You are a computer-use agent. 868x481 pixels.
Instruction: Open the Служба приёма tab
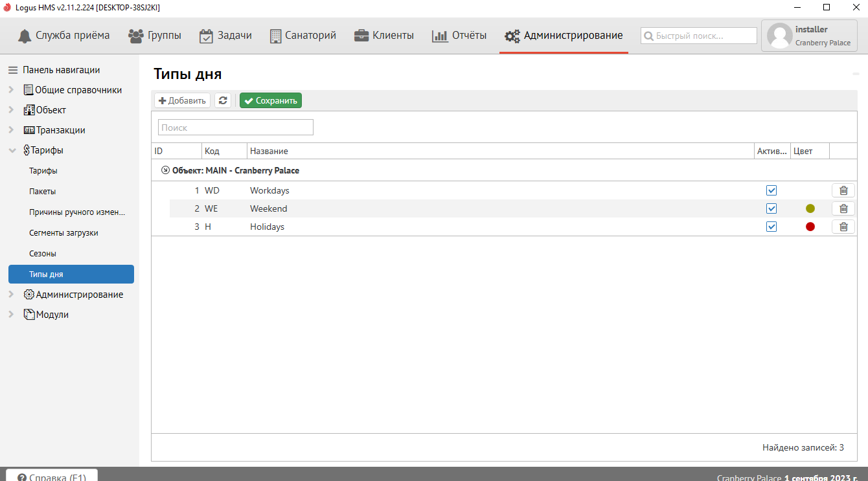point(63,36)
